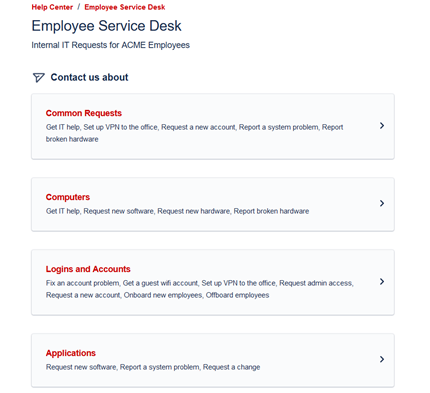Open the Computers title link
This screenshot has height=393, width=430.
tap(68, 197)
